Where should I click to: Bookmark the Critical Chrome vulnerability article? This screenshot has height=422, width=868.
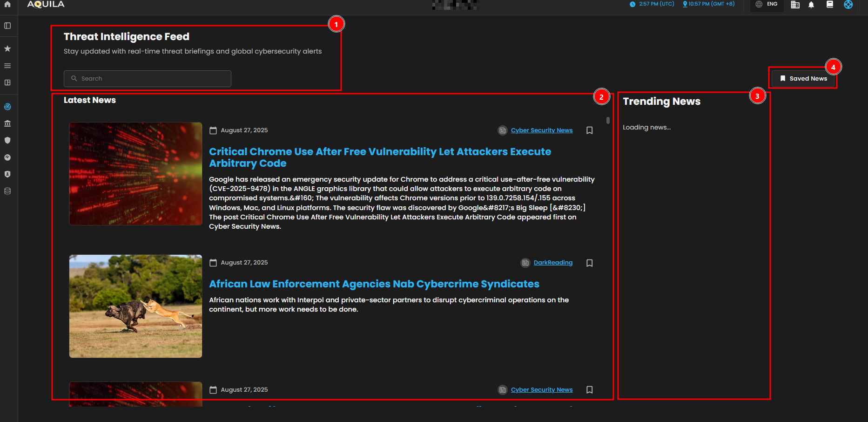pyautogui.click(x=589, y=130)
